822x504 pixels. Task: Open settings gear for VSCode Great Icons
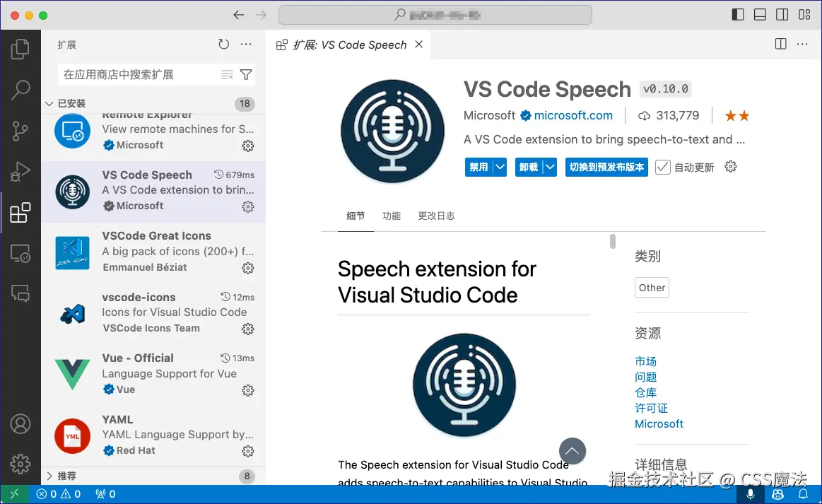tap(248, 268)
